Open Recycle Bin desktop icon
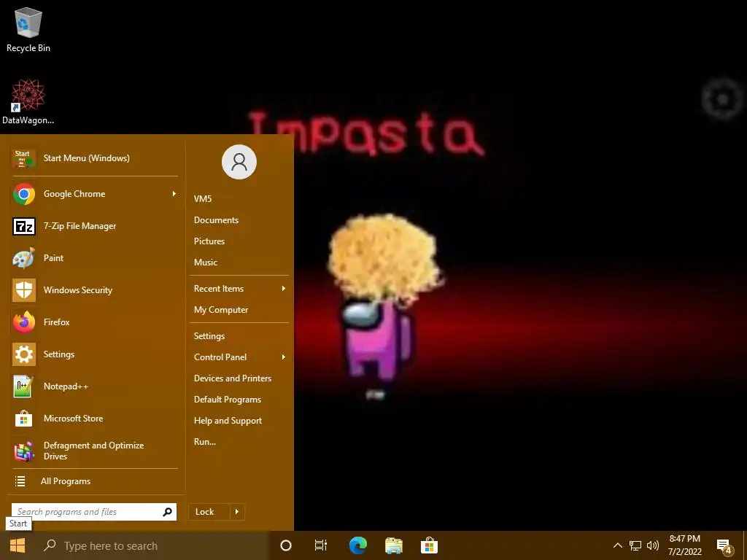 pos(28,29)
